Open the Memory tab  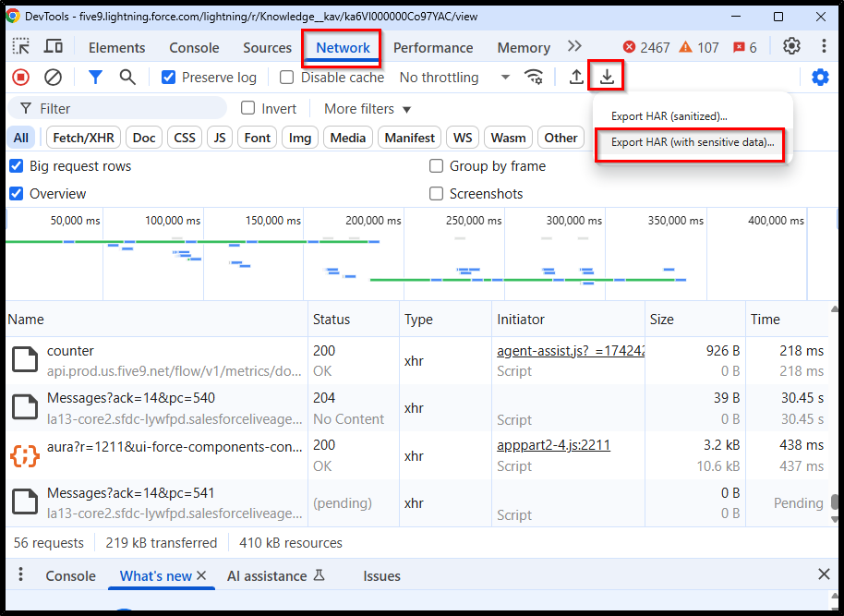point(524,47)
